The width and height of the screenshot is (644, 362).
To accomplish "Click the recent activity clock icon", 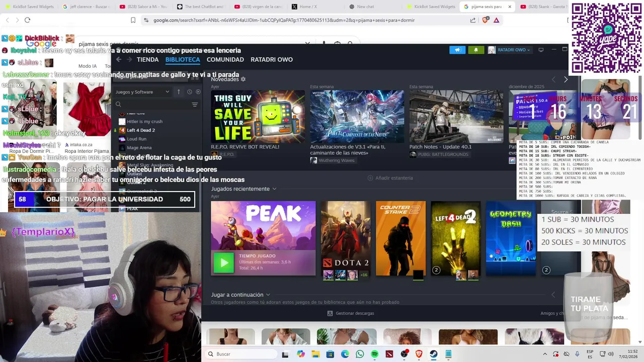I will (x=189, y=92).
